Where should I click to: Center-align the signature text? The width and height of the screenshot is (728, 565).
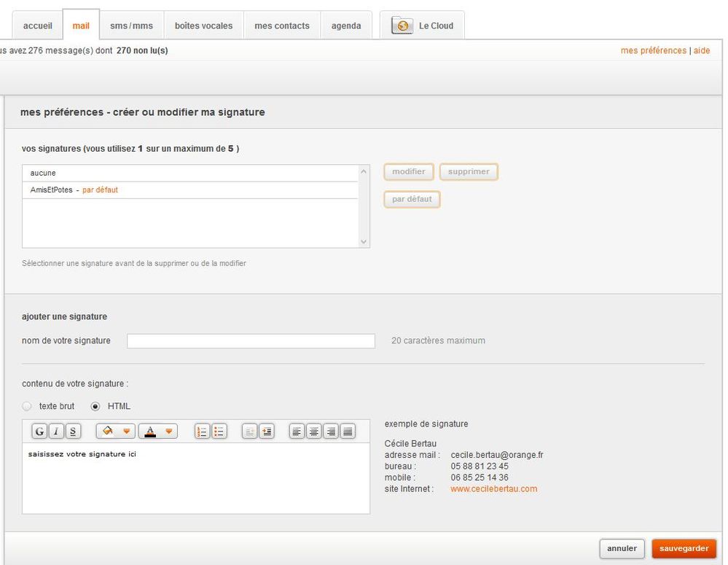click(314, 432)
